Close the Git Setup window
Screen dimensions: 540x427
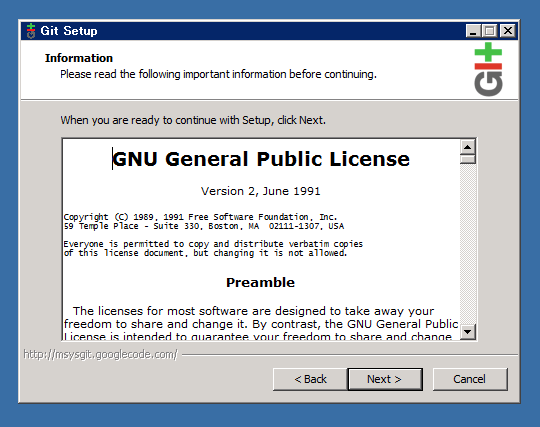point(508,31)
